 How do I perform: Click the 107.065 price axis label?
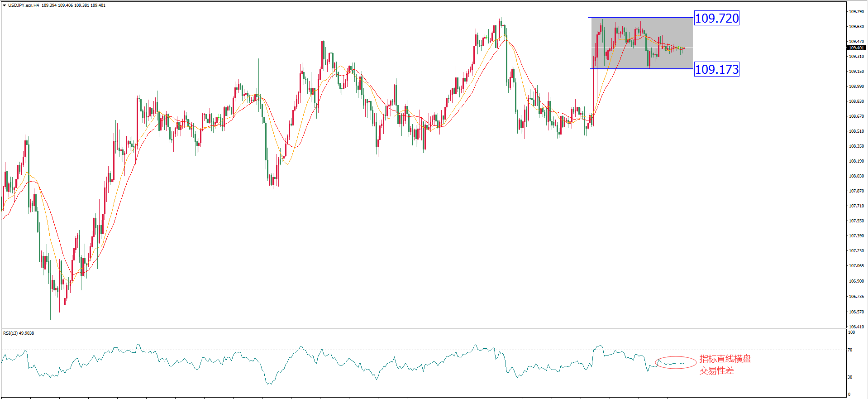[x=856, y=266]
